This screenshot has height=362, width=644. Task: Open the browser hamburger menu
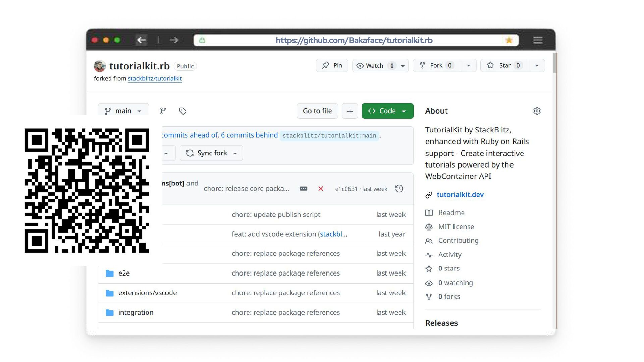(x=538, y=40)
